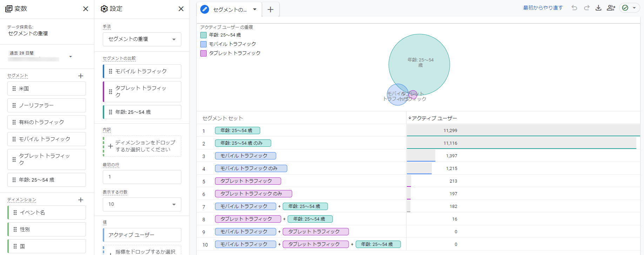Image resolution: width=644 pixels, height=255 pixels.
Task: Open the 手法 technique dropdown
Action: point(142,39)
